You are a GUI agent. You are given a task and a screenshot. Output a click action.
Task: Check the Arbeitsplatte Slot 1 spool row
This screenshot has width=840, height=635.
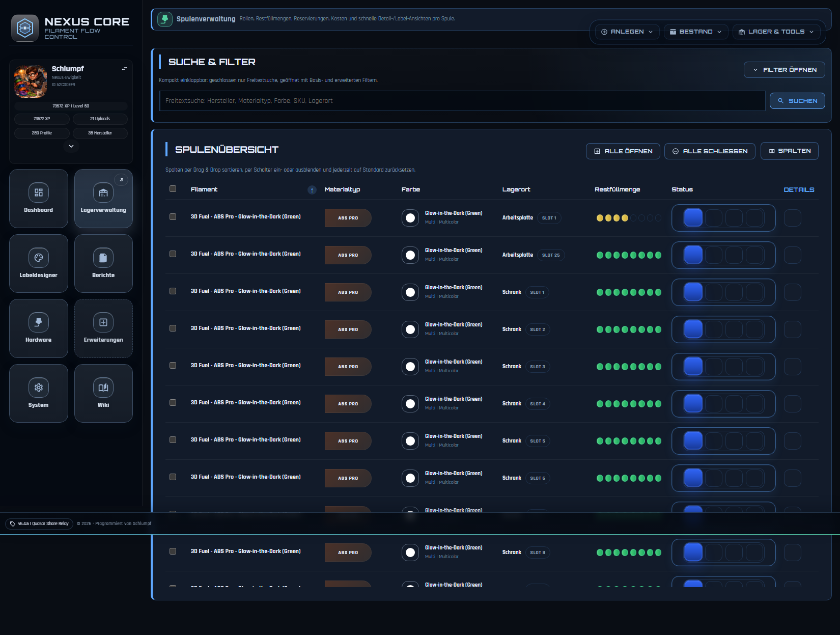pyautogui.click(x=173, y=217)
